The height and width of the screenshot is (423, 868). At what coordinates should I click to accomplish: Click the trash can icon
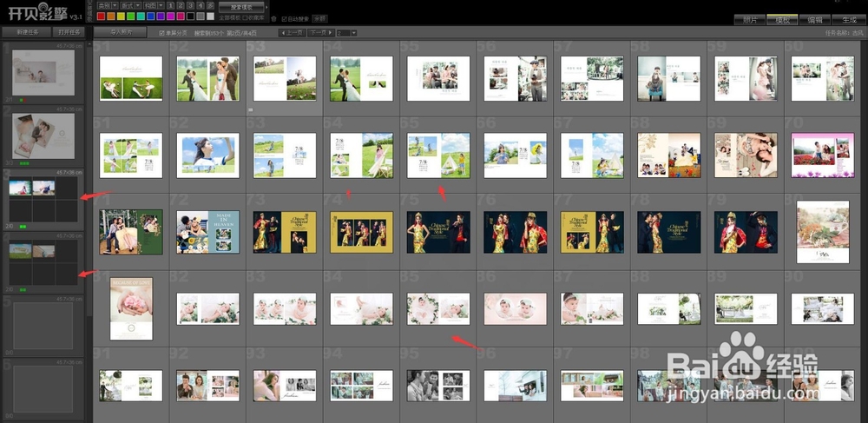pos(273,19)
